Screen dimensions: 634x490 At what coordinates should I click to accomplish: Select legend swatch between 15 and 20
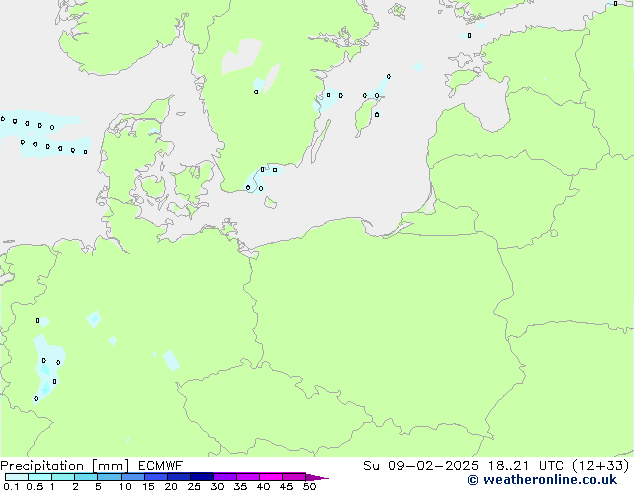click(x=155, y=477)
